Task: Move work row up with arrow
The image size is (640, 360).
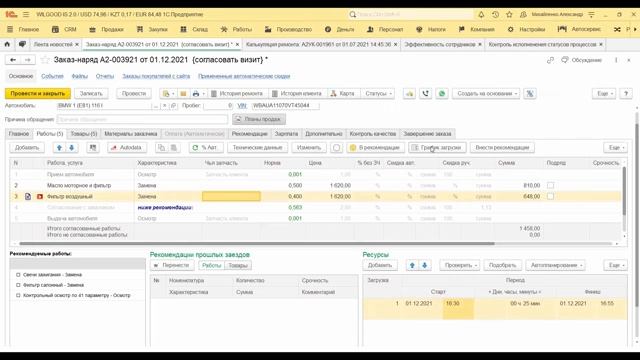Action: (59, 147)
